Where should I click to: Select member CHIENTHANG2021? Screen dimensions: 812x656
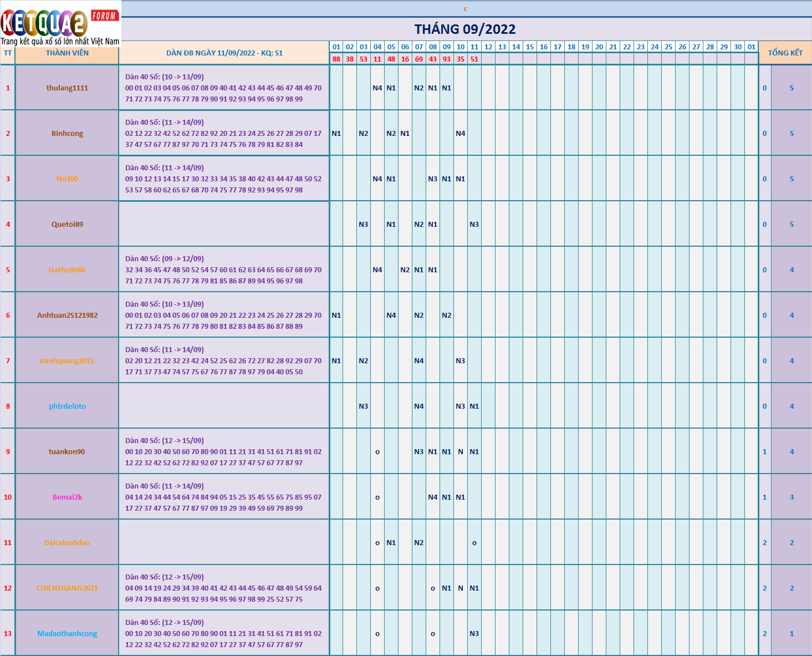click(67, 588)
